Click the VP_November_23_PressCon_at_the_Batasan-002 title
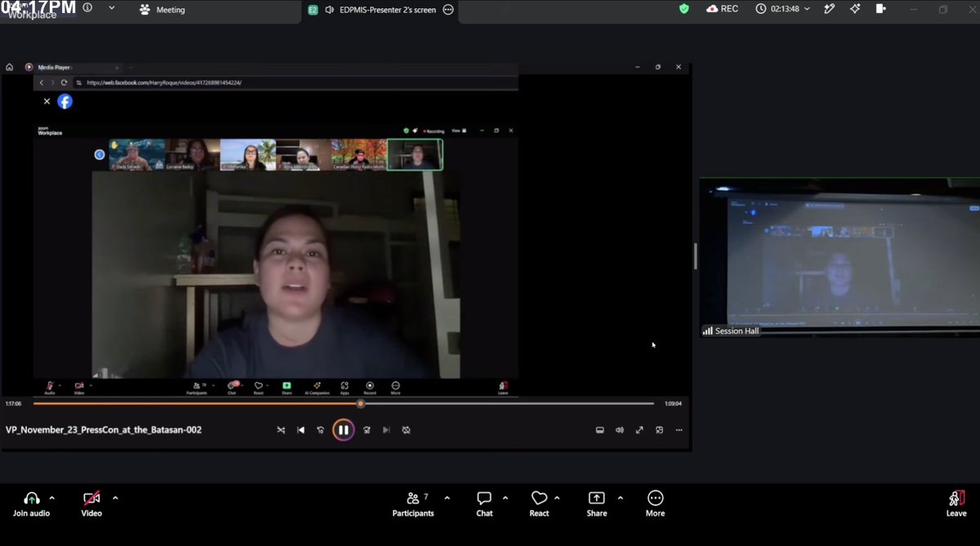Image resolution: width=980 pixels, height=546 pixels. click(x=104, y=430)
